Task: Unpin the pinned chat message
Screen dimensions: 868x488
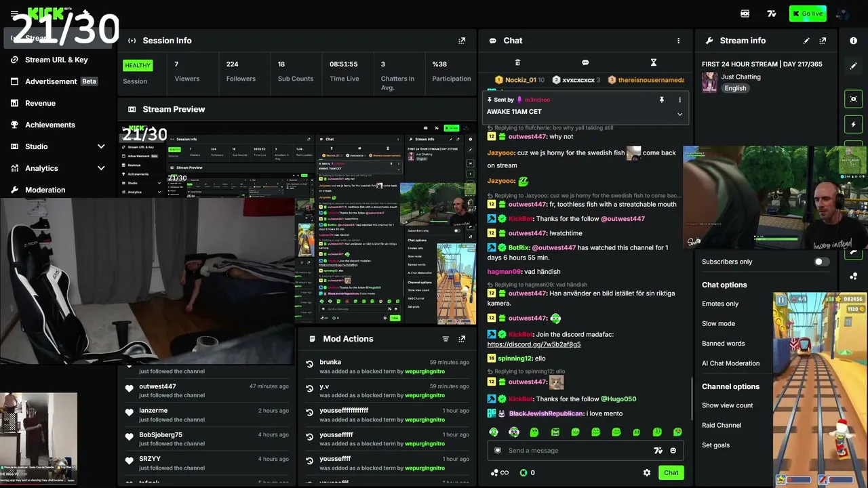Action: (662, 100)
